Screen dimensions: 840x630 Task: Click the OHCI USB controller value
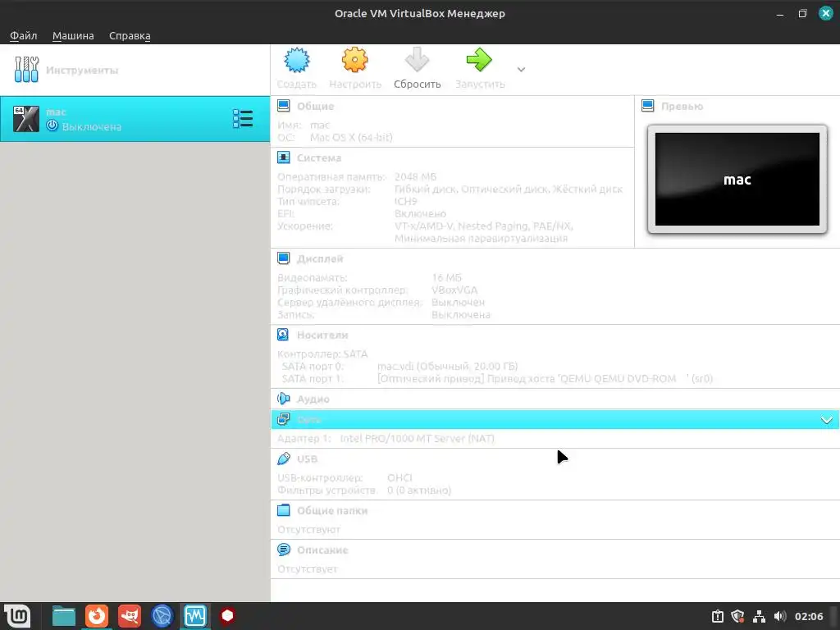click(399, 478)
